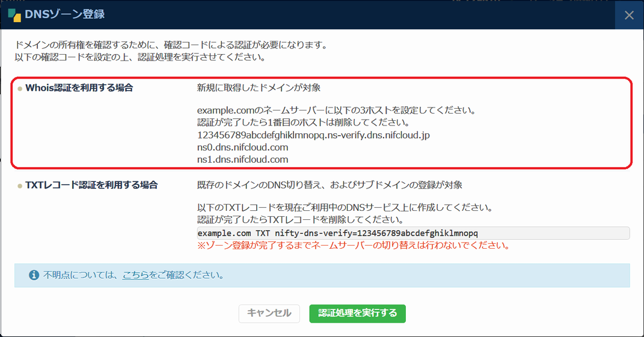Viewport: 644px width, 337px height.
Task: Click the TXT record code field
Action: tap(413, 233)
